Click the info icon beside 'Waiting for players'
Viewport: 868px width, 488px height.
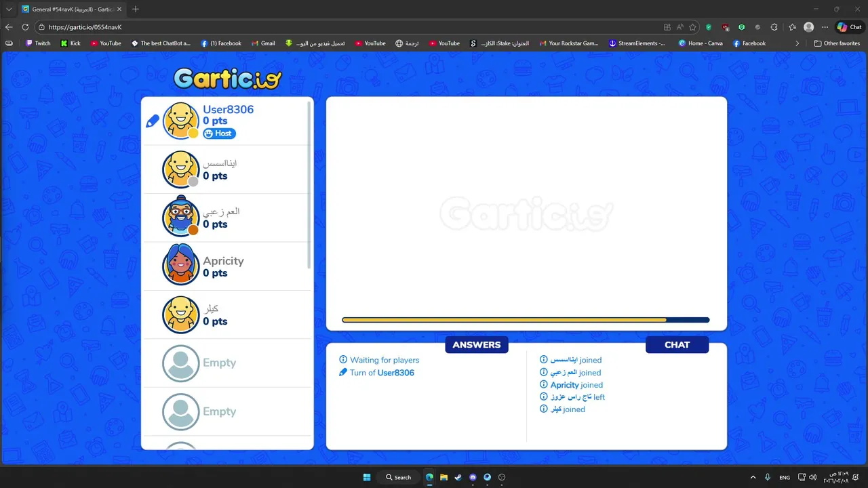(343, 360)
